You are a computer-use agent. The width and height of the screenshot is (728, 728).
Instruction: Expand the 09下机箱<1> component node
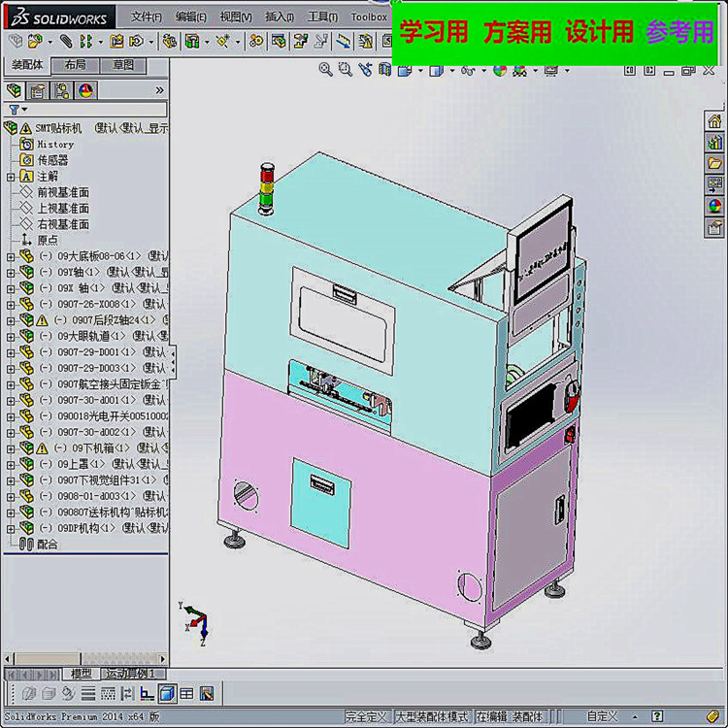11,449
